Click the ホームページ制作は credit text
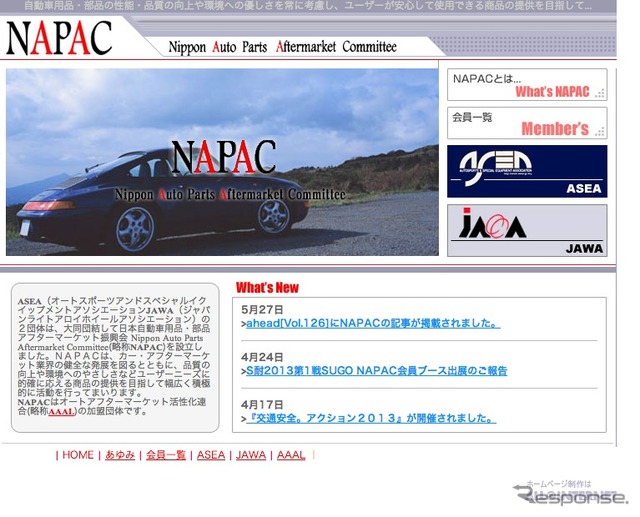 coord(559,484)
